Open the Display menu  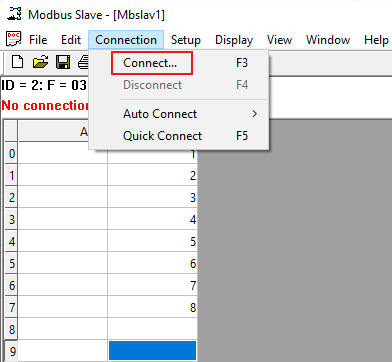234,40
